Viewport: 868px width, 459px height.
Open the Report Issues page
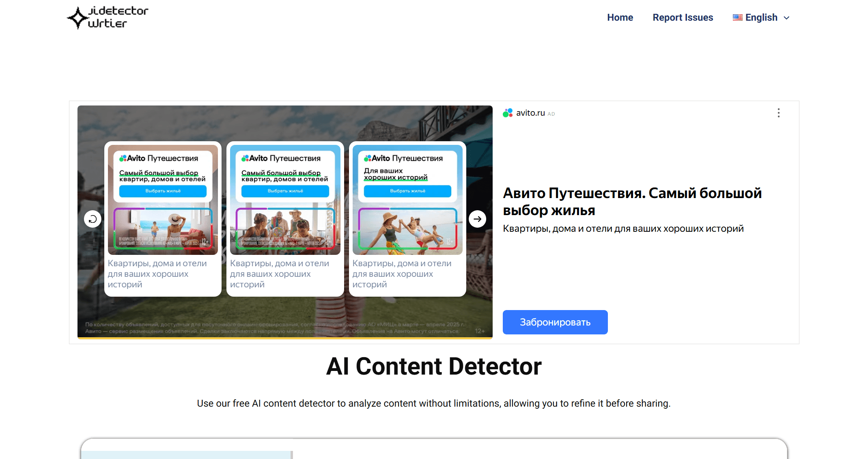tap(683, 17)
